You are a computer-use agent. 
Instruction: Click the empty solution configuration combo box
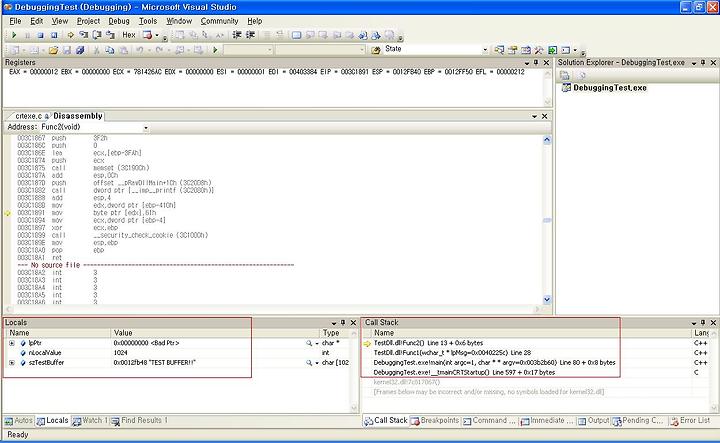(248, 50)
